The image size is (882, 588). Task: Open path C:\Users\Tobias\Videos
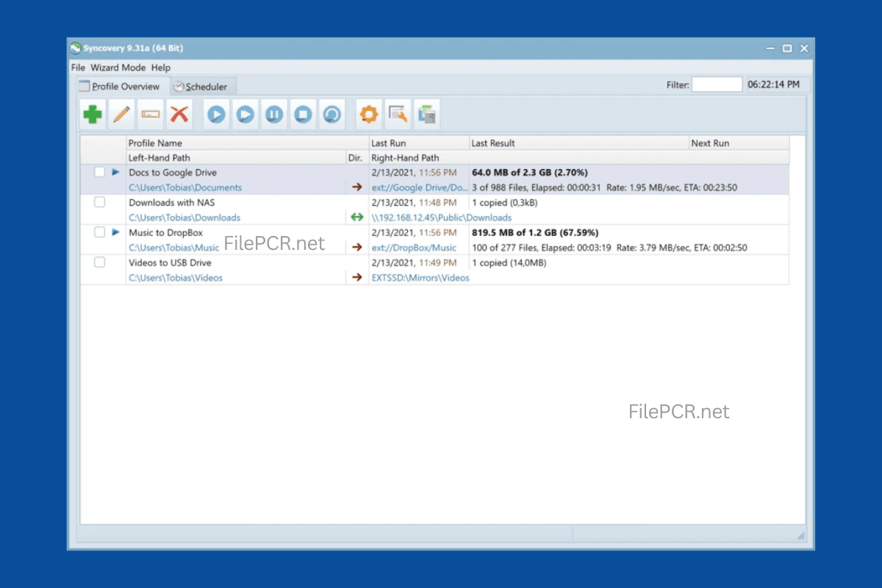coord(176,278)
